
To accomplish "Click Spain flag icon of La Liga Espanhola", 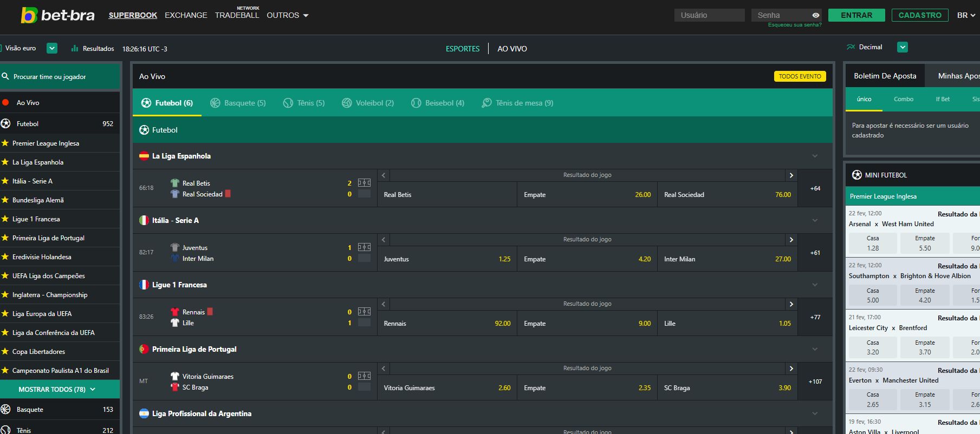I will tap(144, 156).
